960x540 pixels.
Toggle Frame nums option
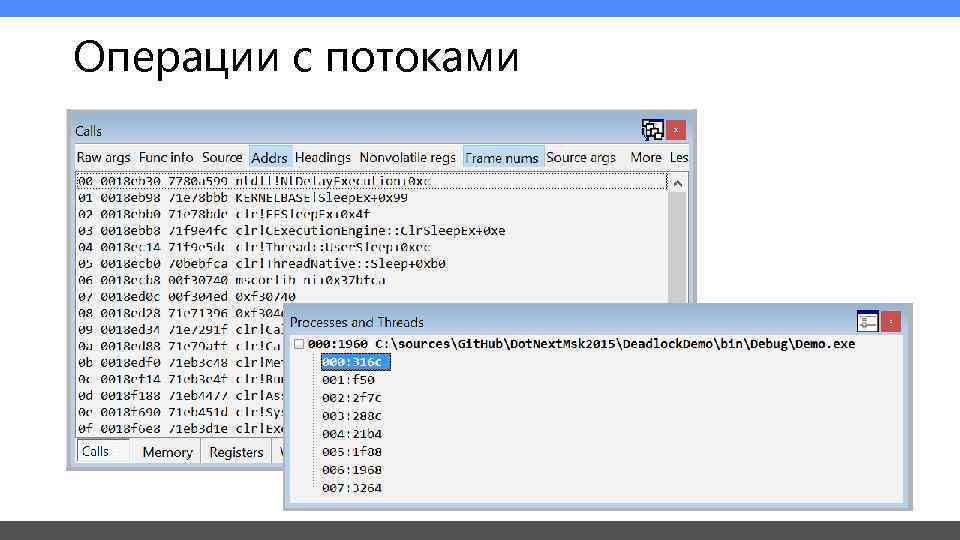[502, 158]
